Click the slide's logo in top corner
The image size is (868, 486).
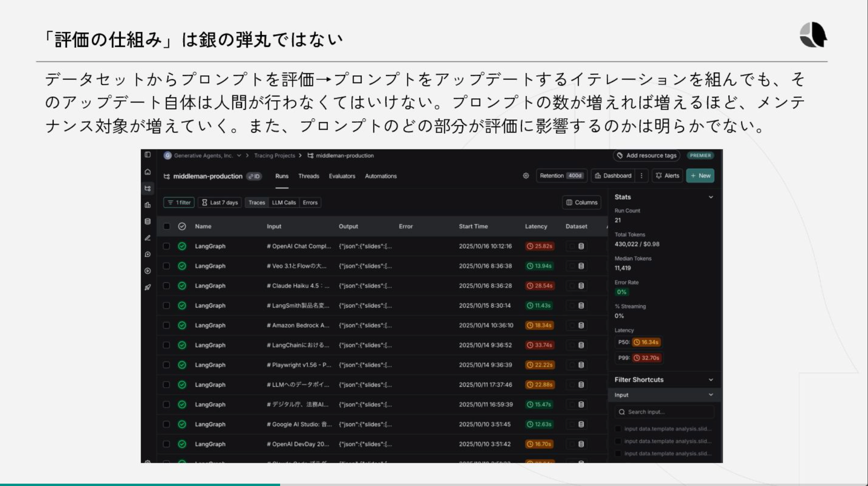click(813, 35)
